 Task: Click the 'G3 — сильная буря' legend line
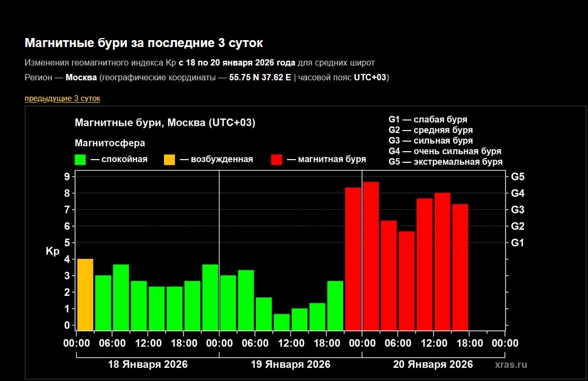[430, 141]
